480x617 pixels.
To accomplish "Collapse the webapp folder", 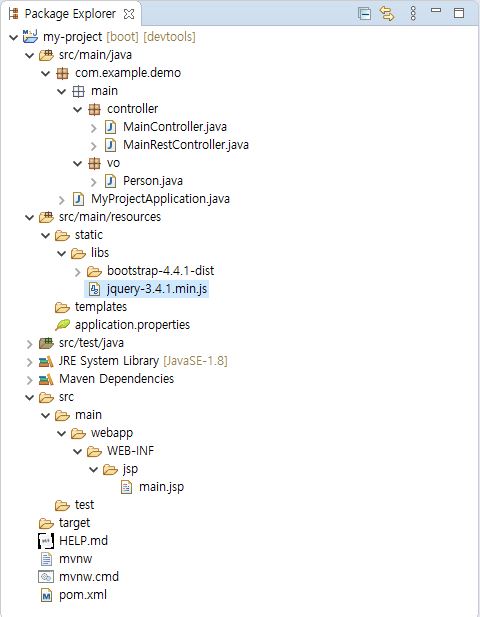I will (x=62, y=433).
